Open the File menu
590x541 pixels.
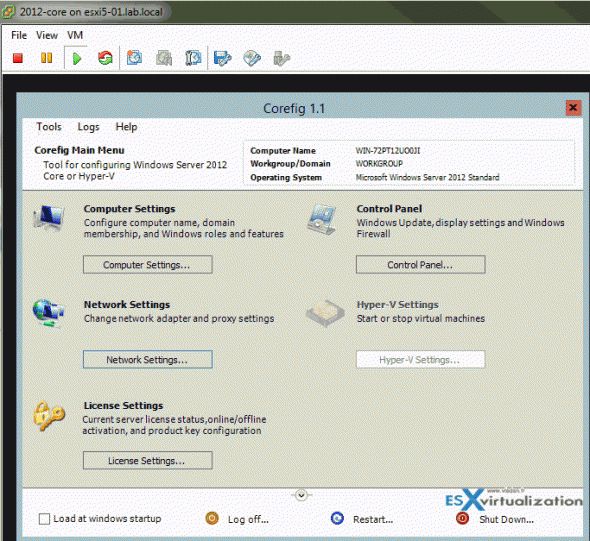(x=19, y=35)
